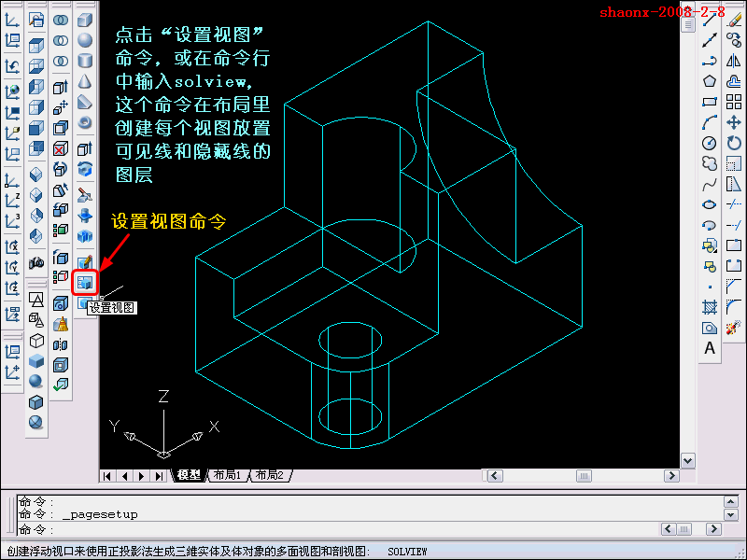Click the UCS Z-axis rotate icon
Screen dimensions: 747x560
pos(12,288)
